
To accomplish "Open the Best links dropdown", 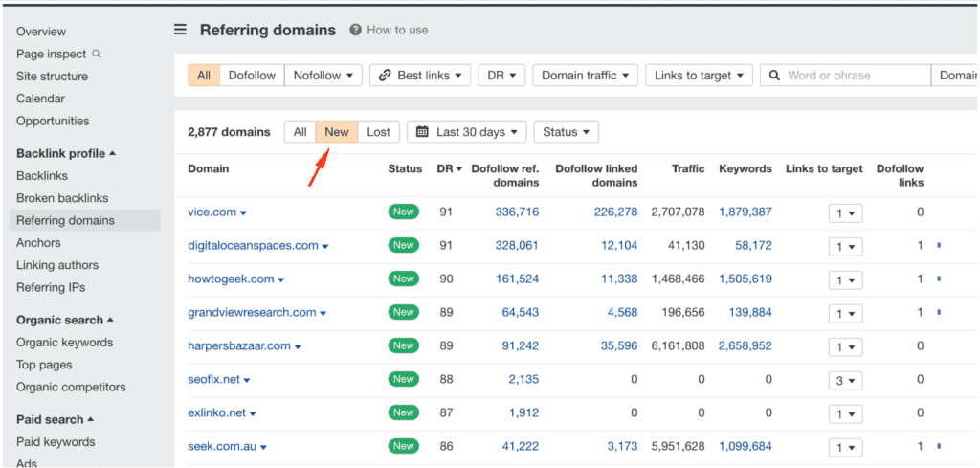I will [420, 76].
